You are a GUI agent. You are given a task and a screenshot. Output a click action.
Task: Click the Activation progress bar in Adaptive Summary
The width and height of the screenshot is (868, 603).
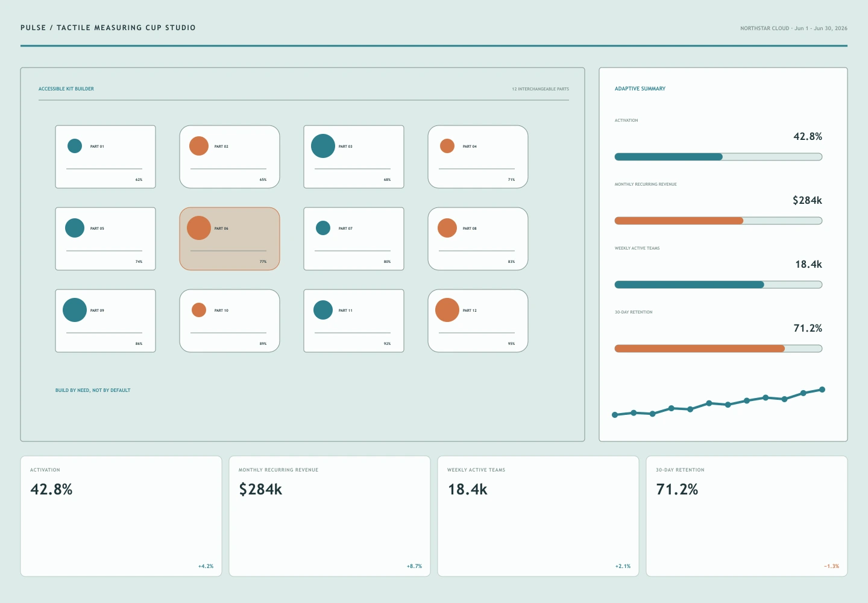point(719,157)
